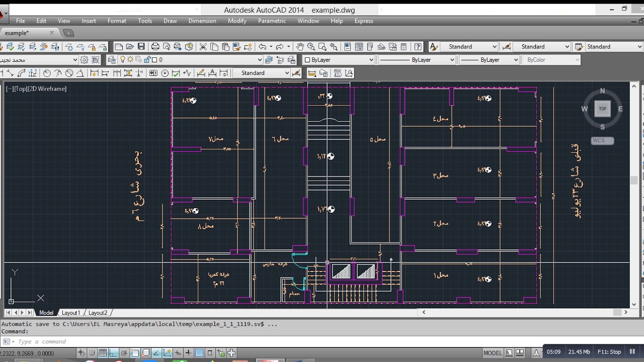Expand the layer 0 dropdown list
644x362 pixels.
(x=260, y=60)
